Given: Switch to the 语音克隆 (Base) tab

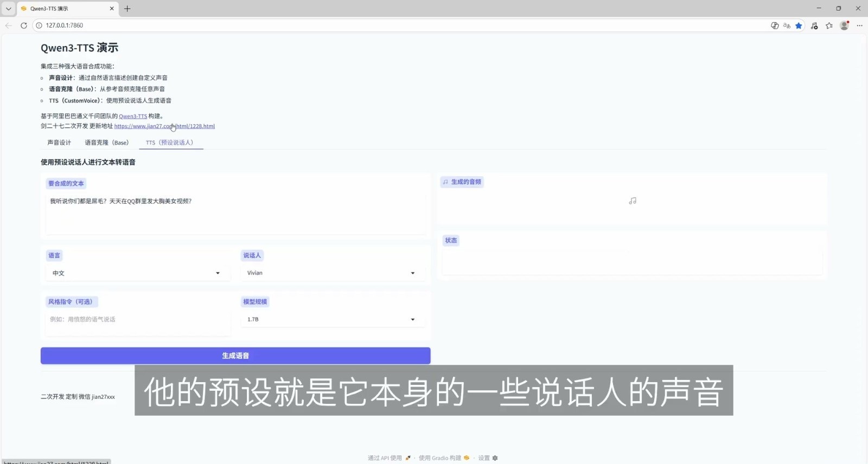Looking at the screenshot, I should click(x=107, y=143).
